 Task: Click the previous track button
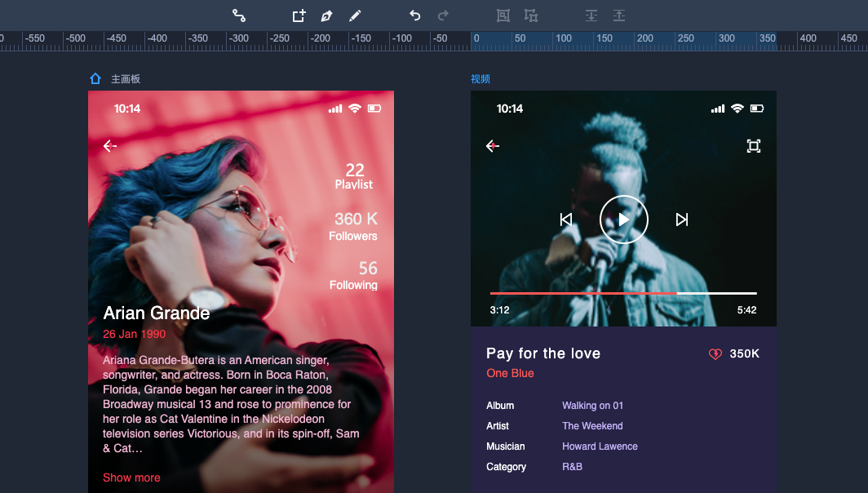[x=566, y=220]
